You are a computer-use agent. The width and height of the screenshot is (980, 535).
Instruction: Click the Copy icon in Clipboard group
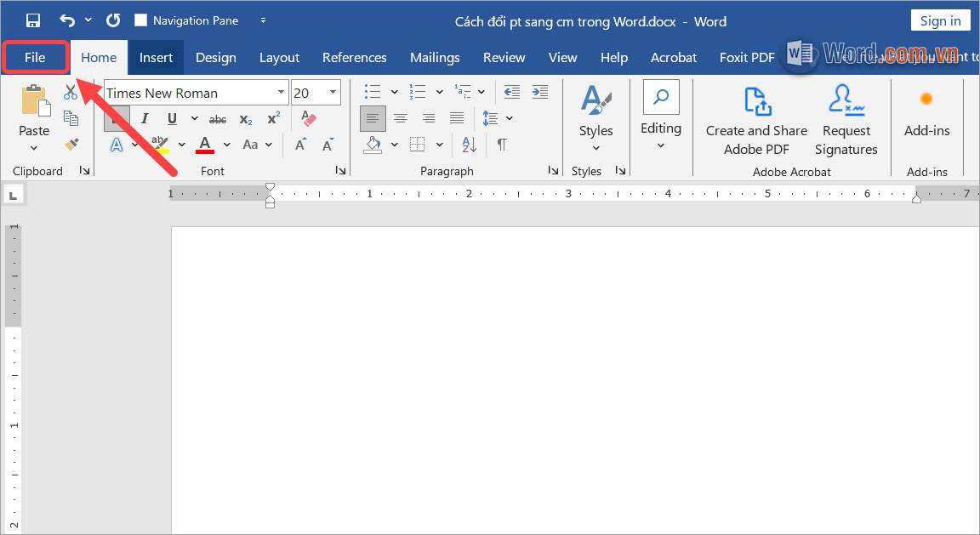click(72, 119)
